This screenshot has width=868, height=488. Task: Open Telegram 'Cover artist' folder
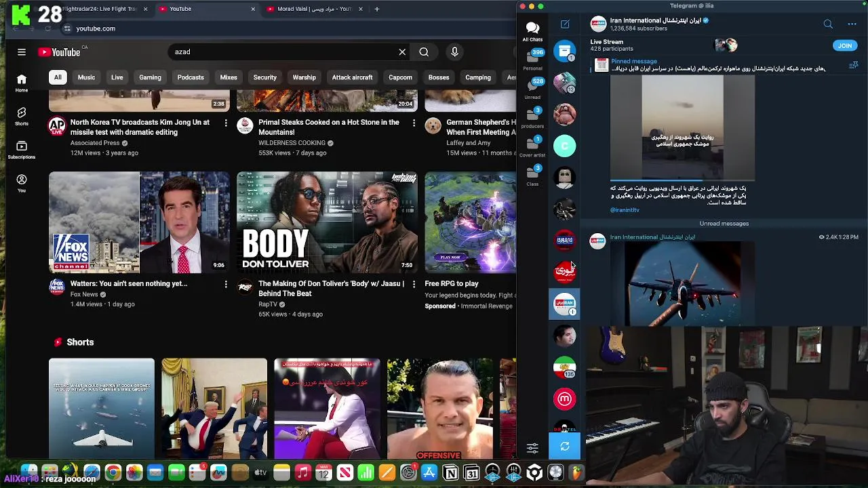click(x=532, y=147)
